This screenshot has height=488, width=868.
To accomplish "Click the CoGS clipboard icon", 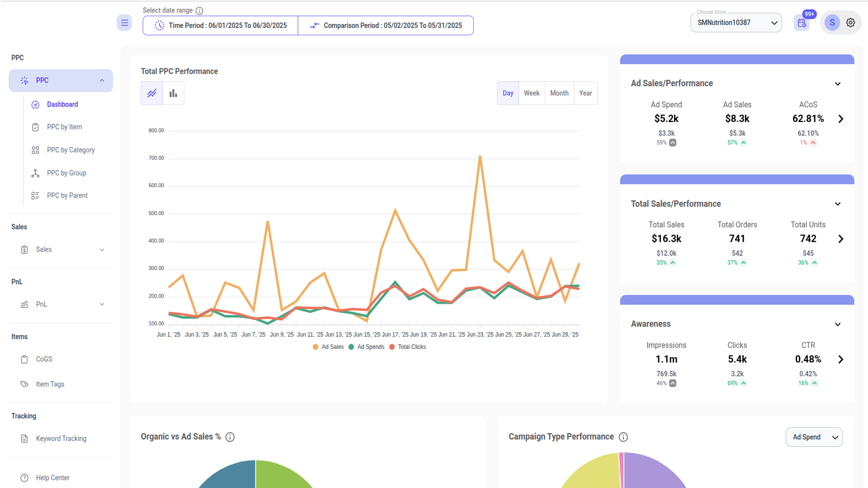I will tap(24, 359).
